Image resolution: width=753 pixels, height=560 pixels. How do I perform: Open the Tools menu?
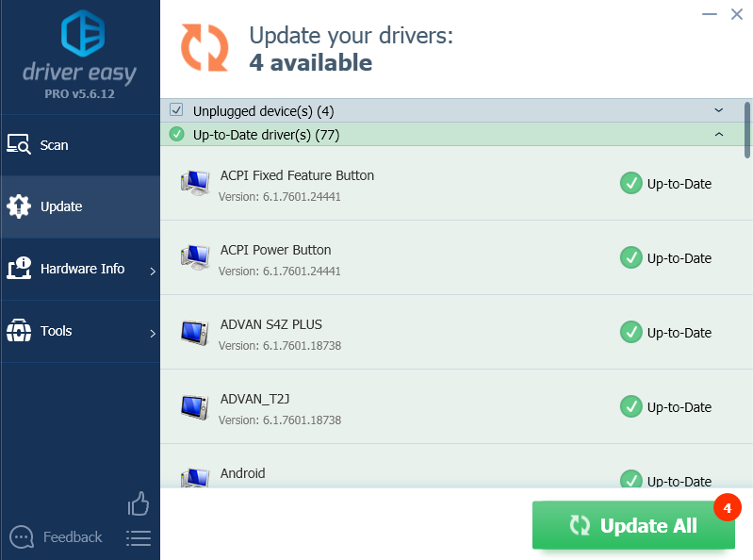pos(80,332)
